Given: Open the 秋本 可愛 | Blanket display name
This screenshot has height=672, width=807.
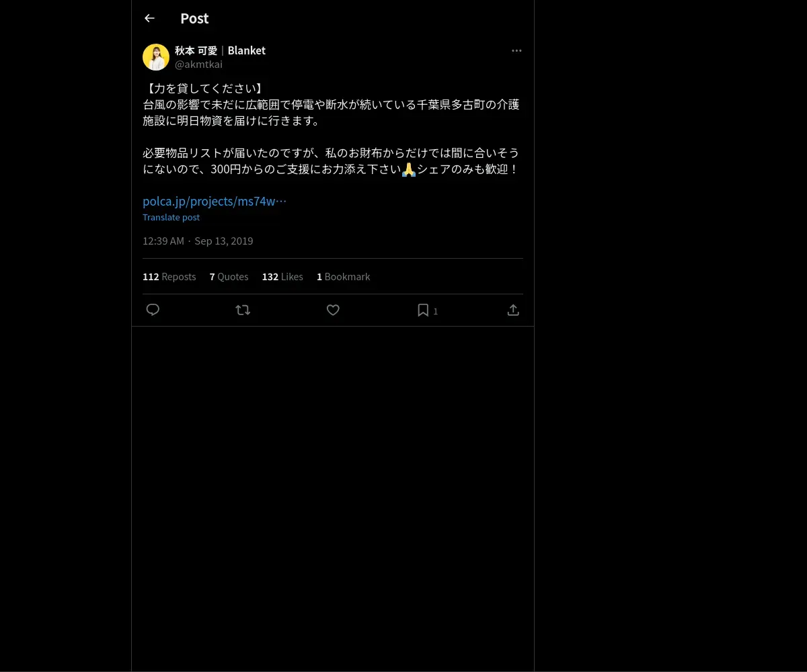Looking at the screenshot, I should point(220,50).
